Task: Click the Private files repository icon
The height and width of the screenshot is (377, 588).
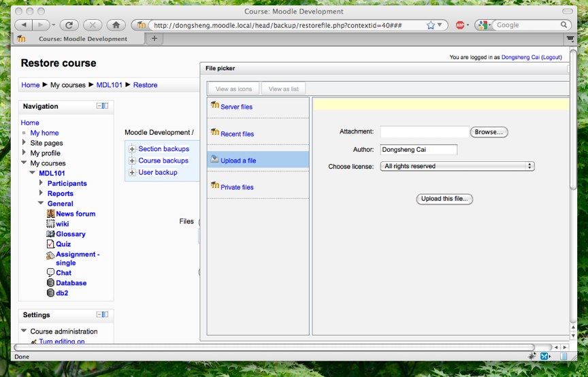Action: [x=215, y=185]
